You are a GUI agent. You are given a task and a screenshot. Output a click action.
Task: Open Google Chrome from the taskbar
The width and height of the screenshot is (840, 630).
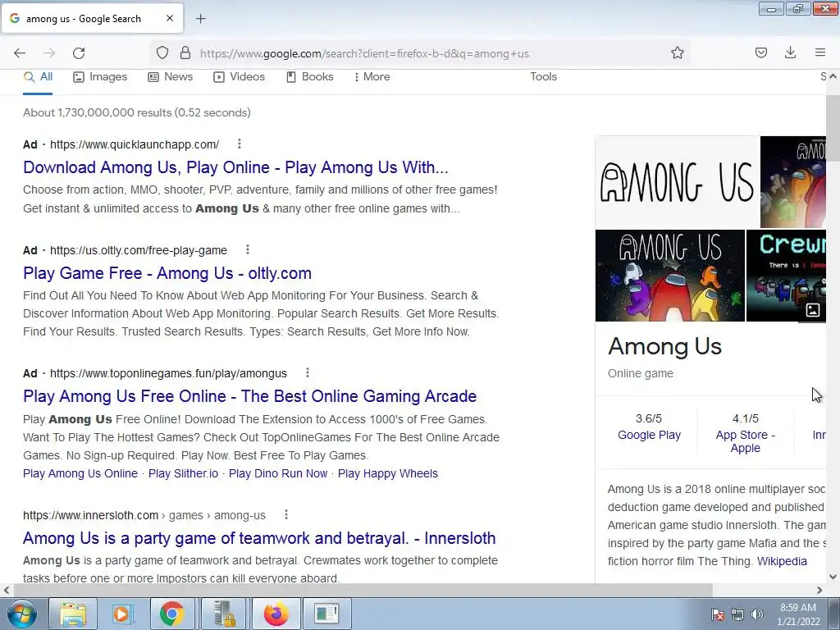click(x=171, y=614)
